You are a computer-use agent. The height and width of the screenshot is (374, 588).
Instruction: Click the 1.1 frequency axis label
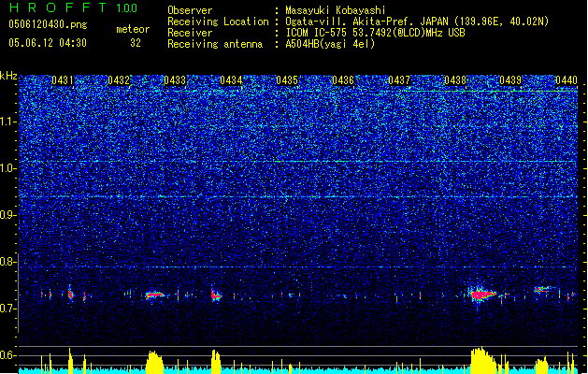click(x=8, y=122)
